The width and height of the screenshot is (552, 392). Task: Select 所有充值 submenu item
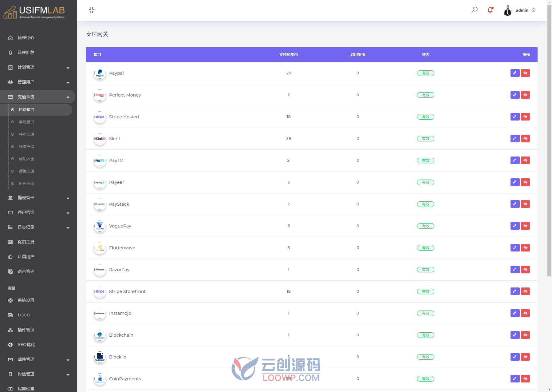[x=36, y=184]
